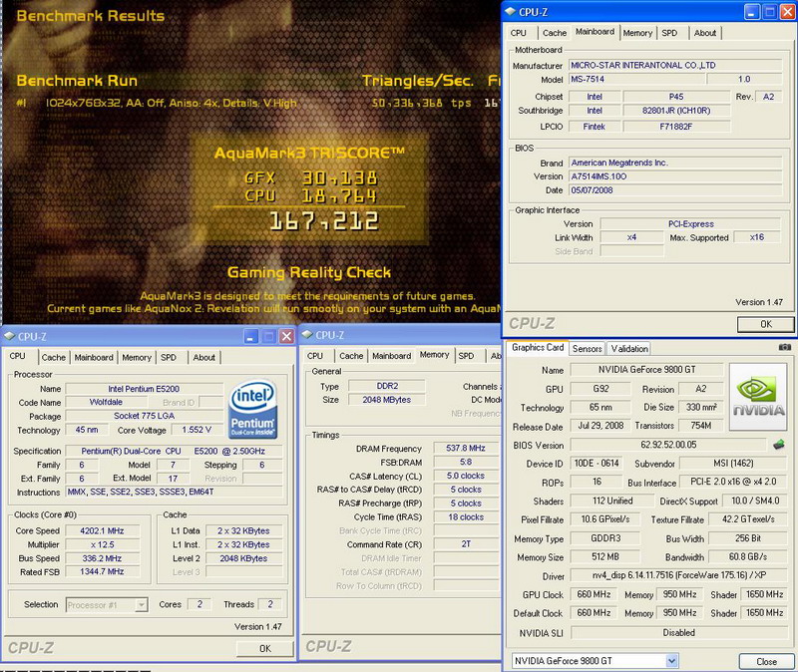Open Cache tab in Mainboard CPU-Z window
The width and height of the screenshot is (798, 672).
click(555, 33)
